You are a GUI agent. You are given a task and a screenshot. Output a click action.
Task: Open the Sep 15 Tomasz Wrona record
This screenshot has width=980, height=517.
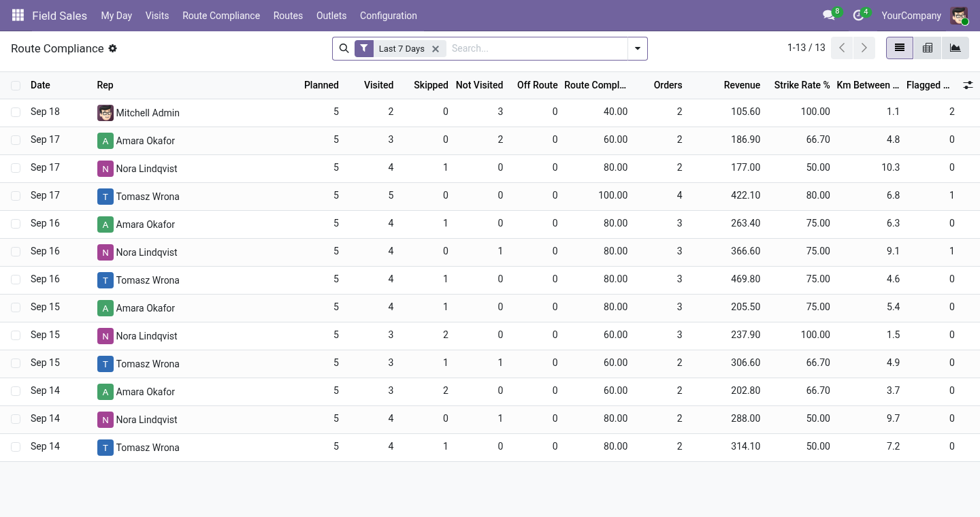point(490,364)
